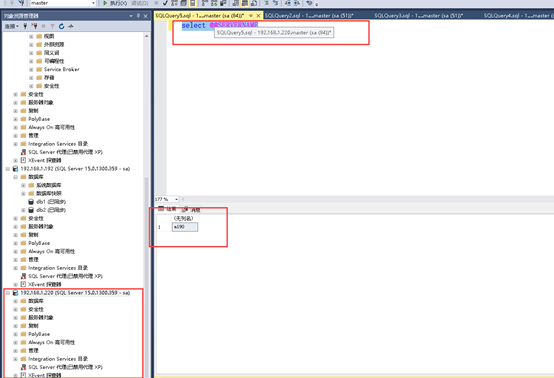Select the s190 result cell

coord(185,227)
